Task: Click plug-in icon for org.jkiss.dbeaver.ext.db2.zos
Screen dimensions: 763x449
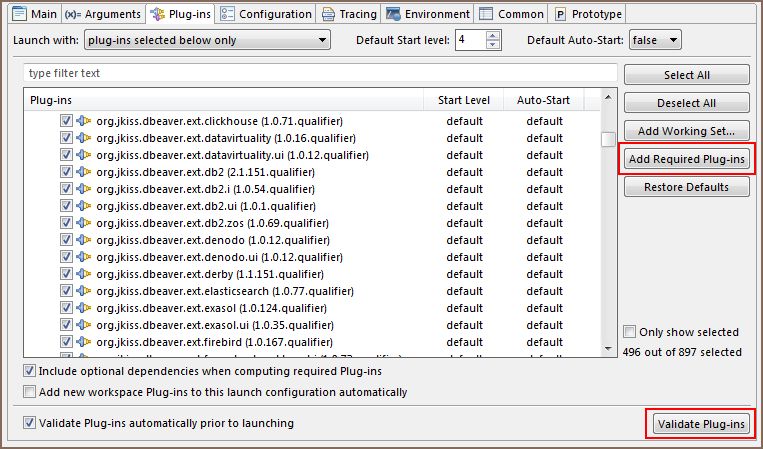Action: [84, 223]
